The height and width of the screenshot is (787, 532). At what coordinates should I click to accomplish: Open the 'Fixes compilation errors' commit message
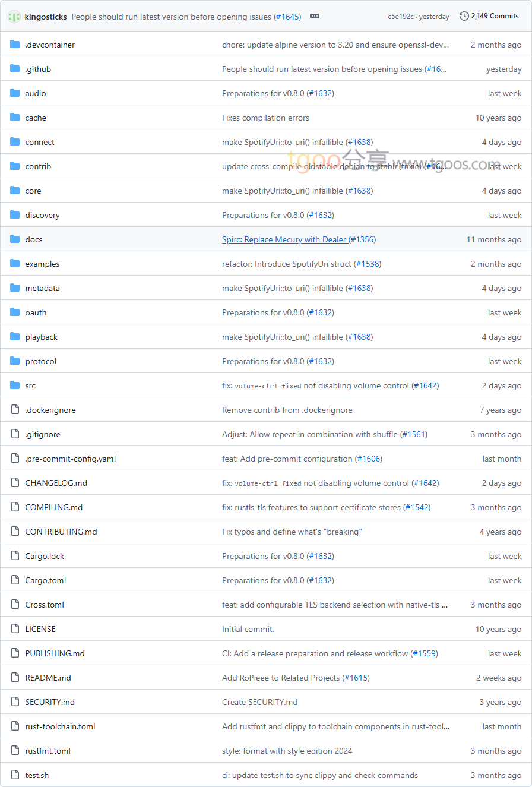coord(265,118)
